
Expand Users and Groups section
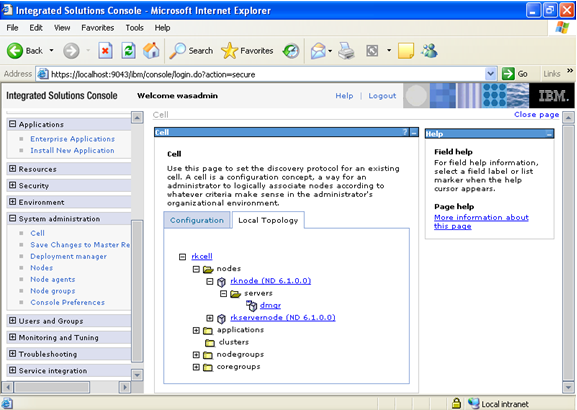pyautogui.click(x=13, y=320)
